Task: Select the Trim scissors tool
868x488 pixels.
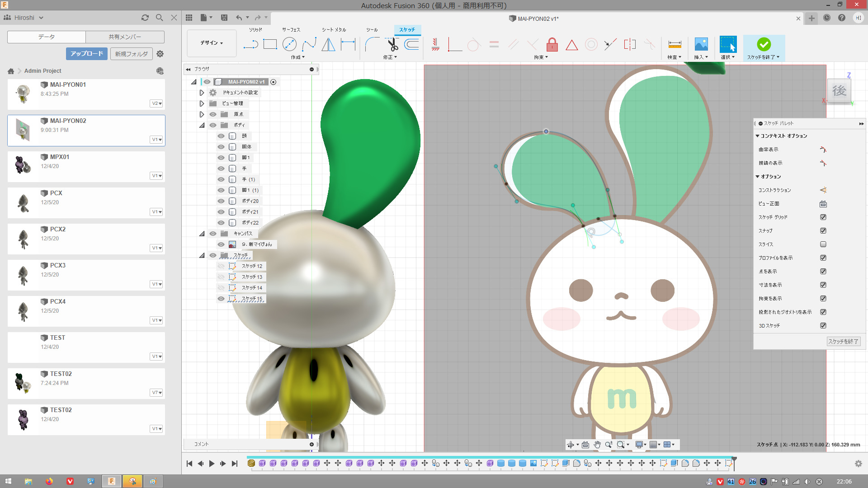Action: (x=392, y=44)
